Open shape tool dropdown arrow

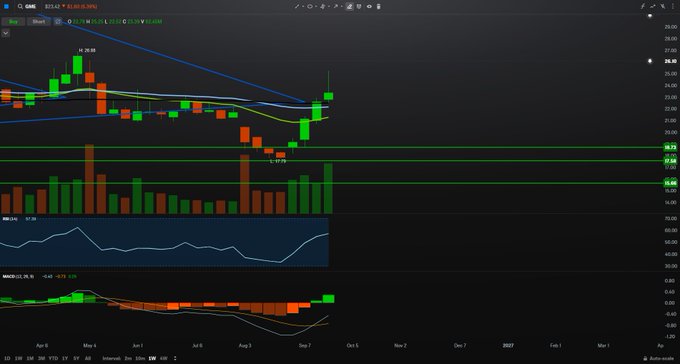tap(315, 7)
